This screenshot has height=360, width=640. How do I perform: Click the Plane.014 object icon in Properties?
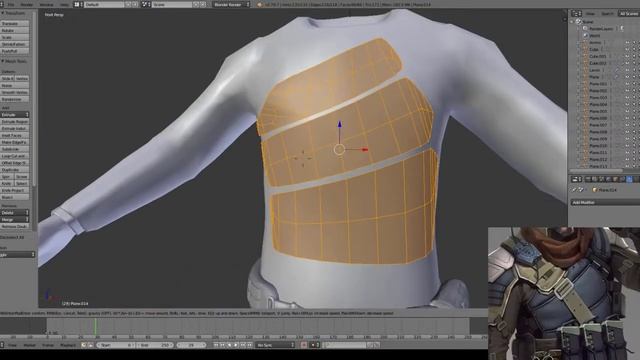pos(594,190)
